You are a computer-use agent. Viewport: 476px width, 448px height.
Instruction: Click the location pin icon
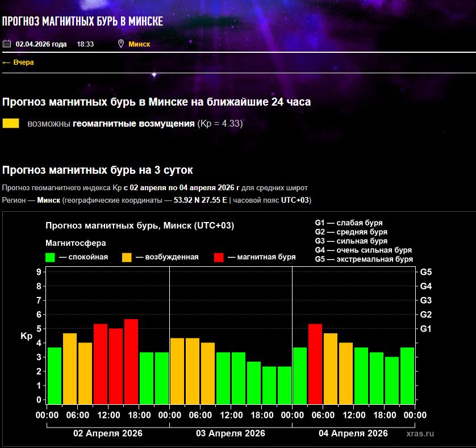click(120, 44)
